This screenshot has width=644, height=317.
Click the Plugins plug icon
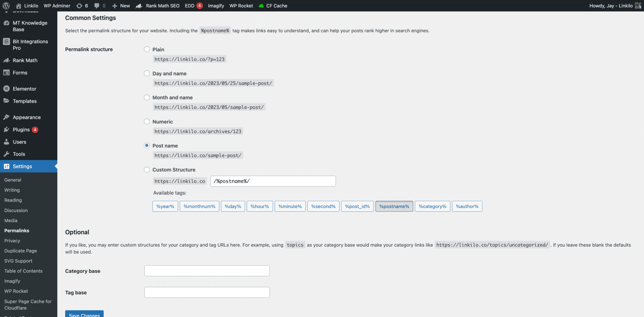[x=6, y=129]
